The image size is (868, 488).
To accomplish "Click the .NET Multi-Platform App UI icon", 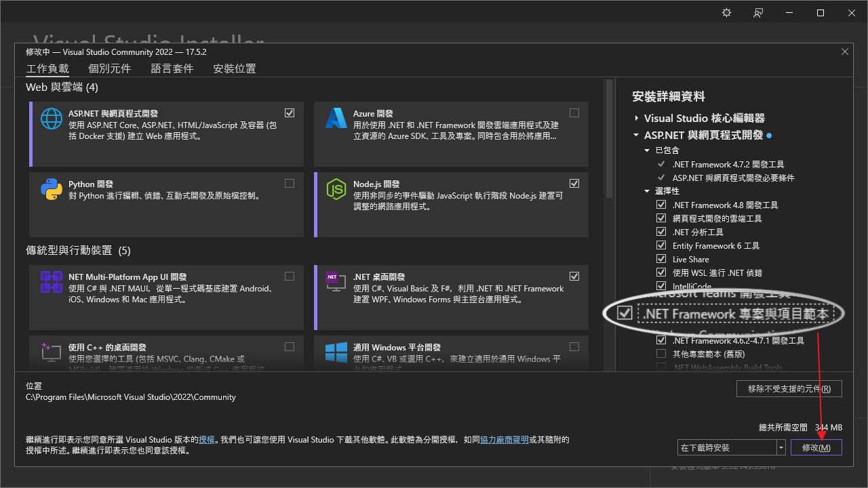I will (x=52, y=282).
